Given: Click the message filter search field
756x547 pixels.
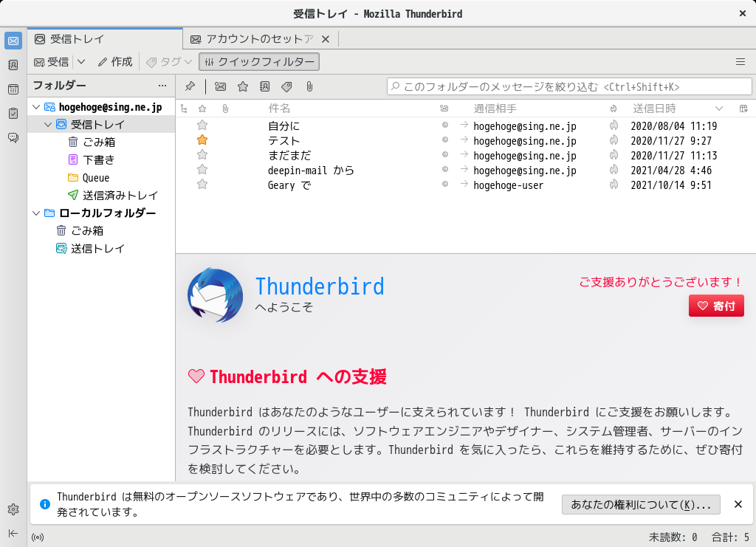Looking at the screenshot, I should pos(569,87).
